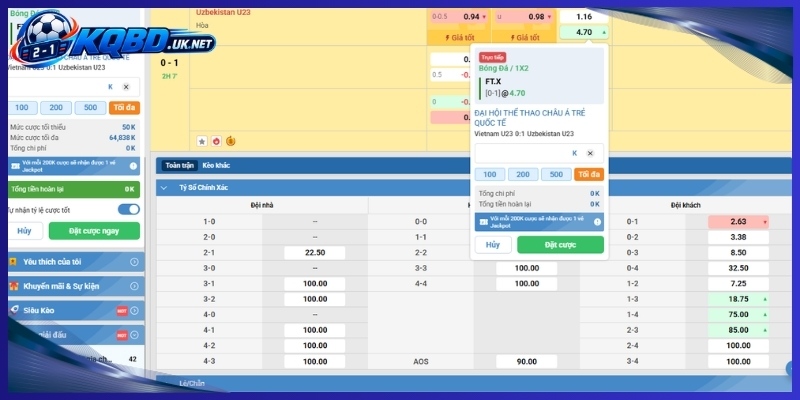800x400 pixels.
Task: Pick correct score 0-3 odds 8.50
Action: pos(738,253)
